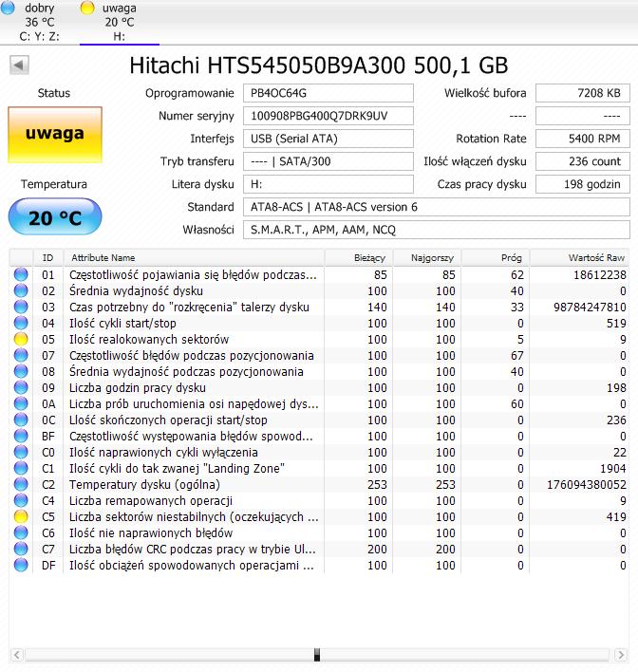
Task: Select the 'Średnia wydajność dysku' row name
Action: (136, 291)
